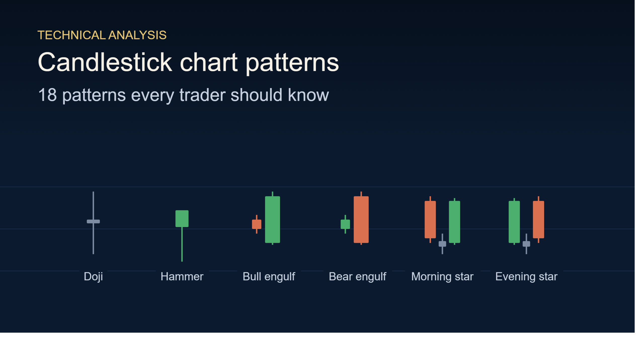Select the Bull engulf label
The image size is (644, 342).
click(269, 277)
